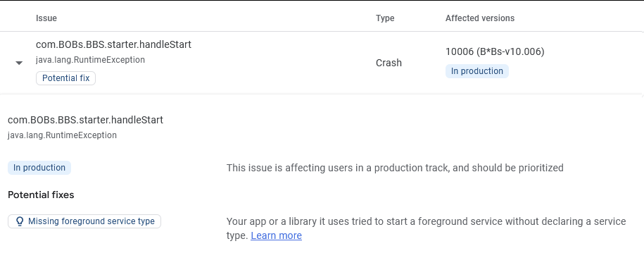Click java.lang.RuntimeException under the details heading
Screen dimensions: 644x258
click(x=62, y=135)
